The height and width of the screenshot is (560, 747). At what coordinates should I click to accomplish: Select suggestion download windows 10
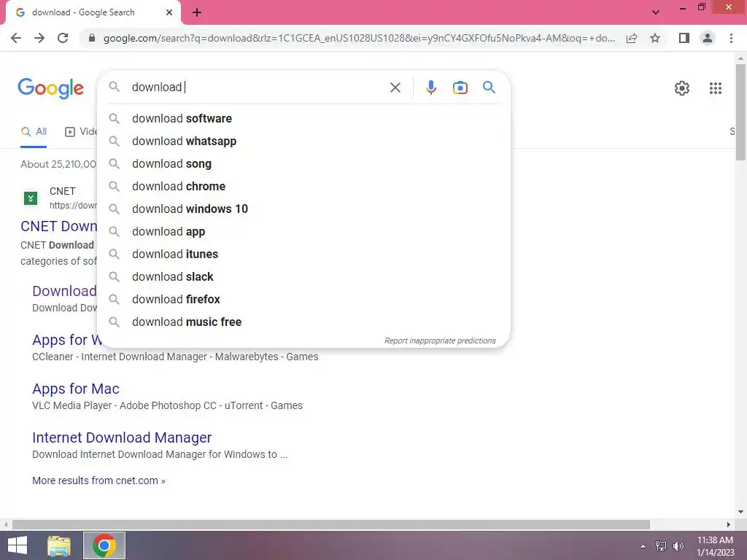click(x=303, y=209)
